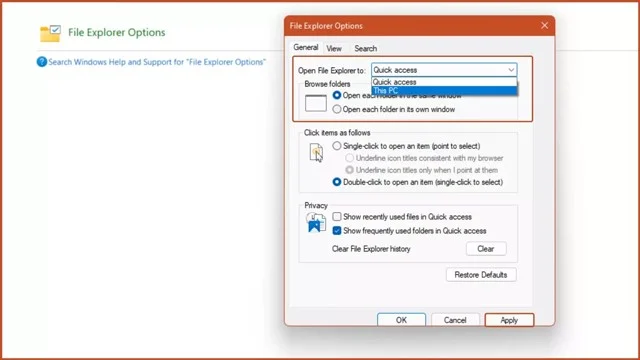Image resolution: width=640 pixels, height=360 pixels.
Task: Select Open each folder in its own window
Action: (x=337, y=109)
